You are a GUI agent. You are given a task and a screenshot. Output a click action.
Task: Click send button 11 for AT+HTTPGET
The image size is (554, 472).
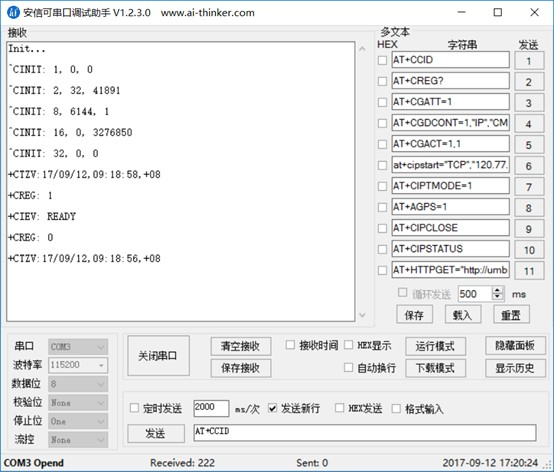coord(529,271)
